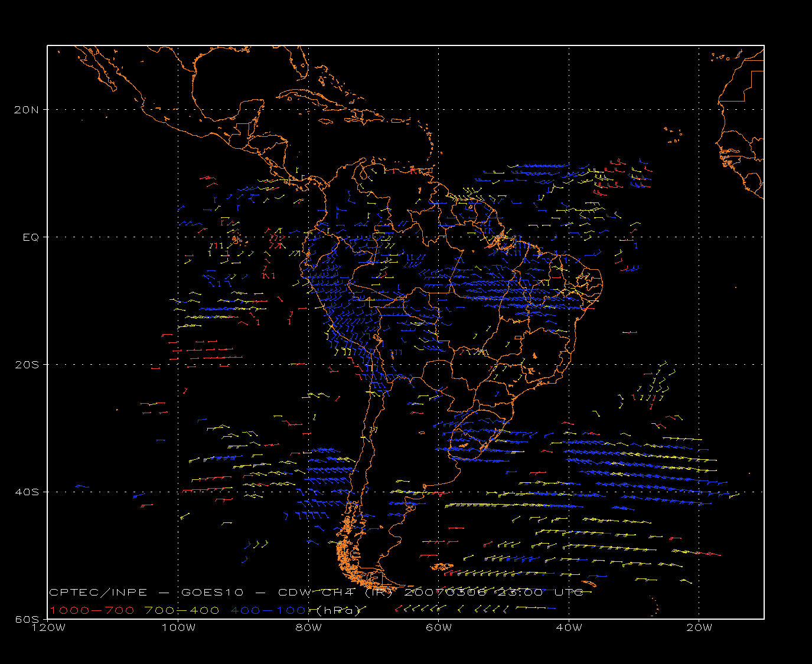Select the 100W longitude label

tap(178, 627)
